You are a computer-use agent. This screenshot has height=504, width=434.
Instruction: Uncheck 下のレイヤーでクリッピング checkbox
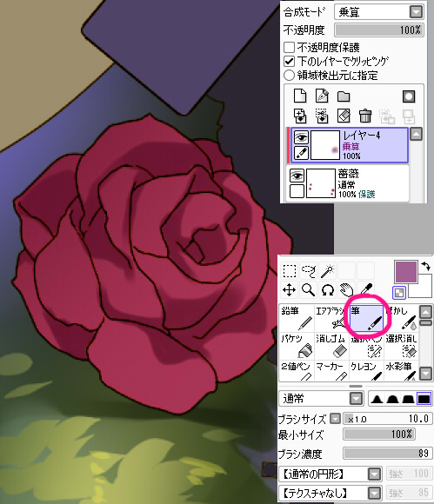click(x=290, y=61)
